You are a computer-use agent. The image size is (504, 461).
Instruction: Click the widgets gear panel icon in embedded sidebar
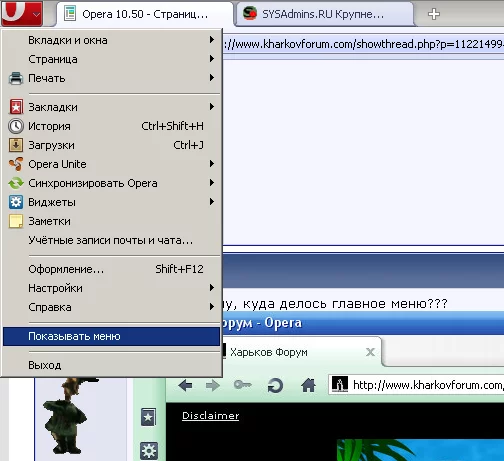coord(148,451)
